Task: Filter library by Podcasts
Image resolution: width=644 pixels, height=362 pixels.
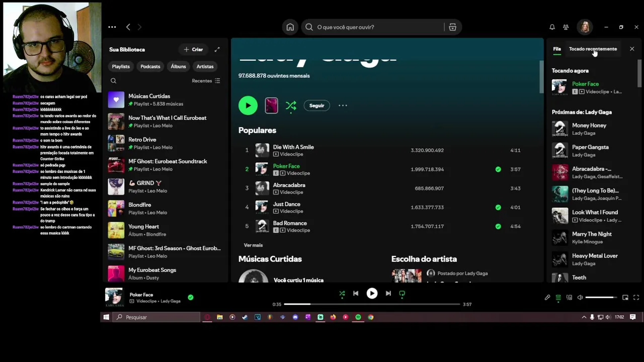Action: point(150,66)
